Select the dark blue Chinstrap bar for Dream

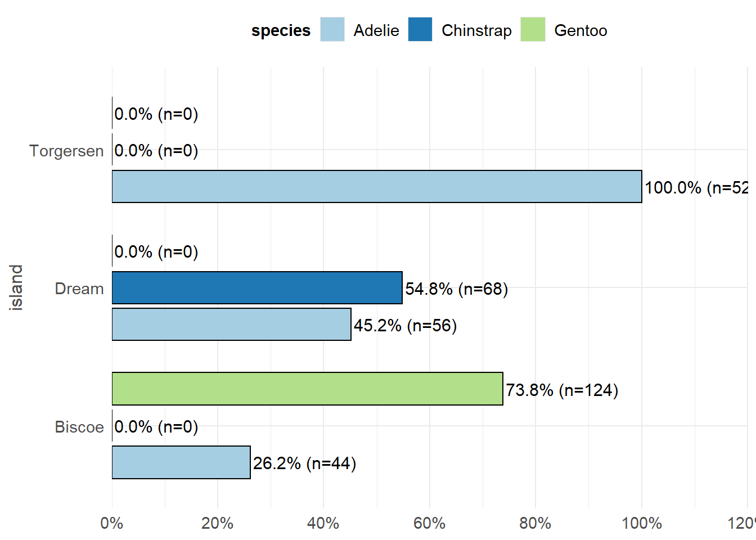(257, 288)
